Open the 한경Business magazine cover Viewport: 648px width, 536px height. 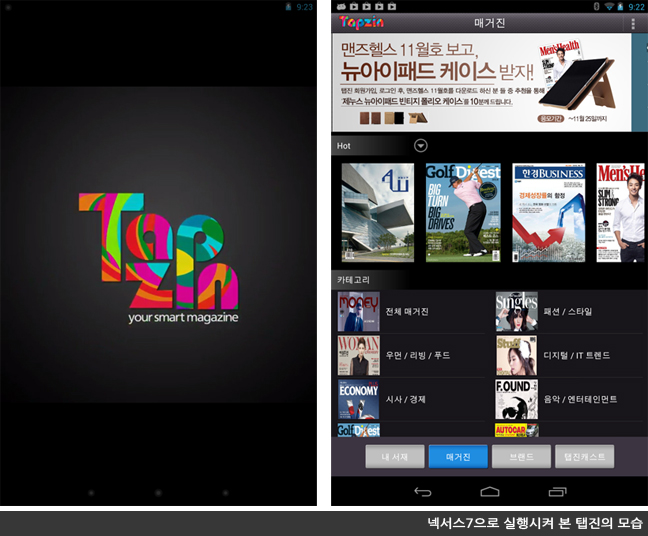pyautogui.click(x=549, y=213)
